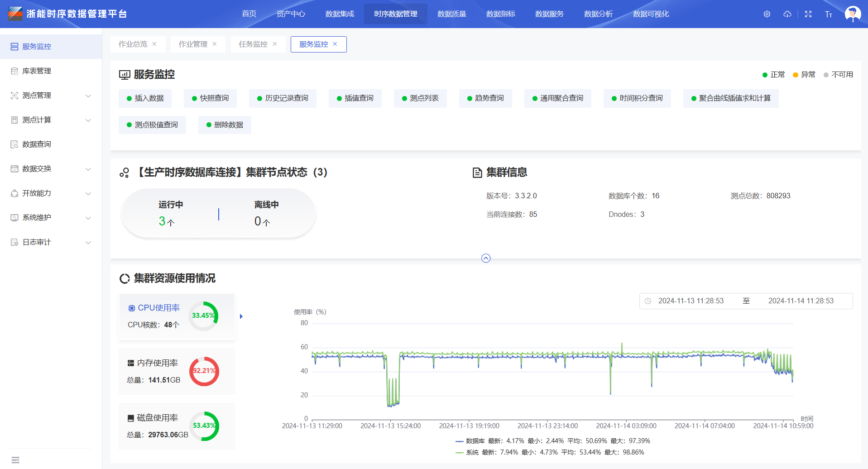Click the 数据查询 sidebar icon
The width and height of the screenshot is (868, 469).
point(14,144)
